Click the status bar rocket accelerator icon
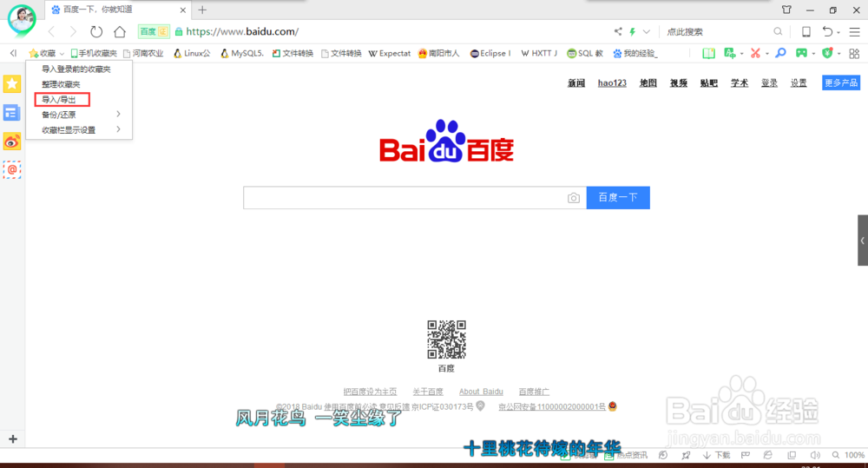Screen dimensions: 868x468 687,455
